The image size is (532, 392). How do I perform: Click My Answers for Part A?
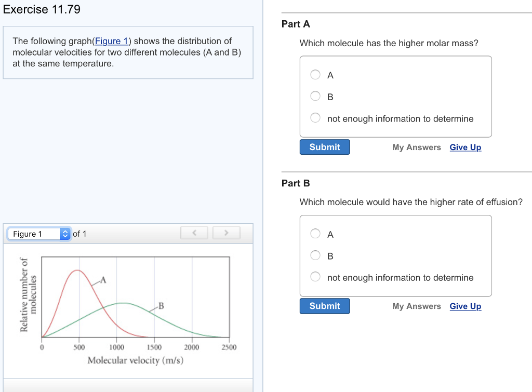[x=417, y=147]
